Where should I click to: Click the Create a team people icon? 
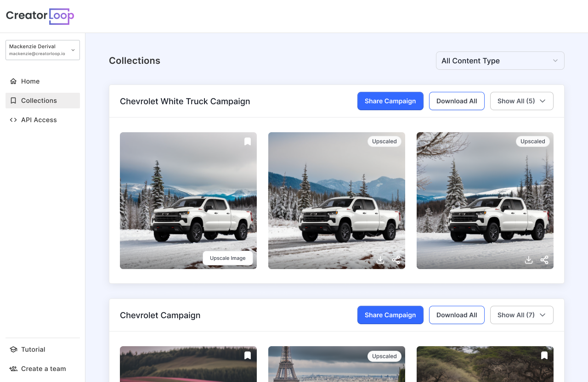(x=13, y=369)
